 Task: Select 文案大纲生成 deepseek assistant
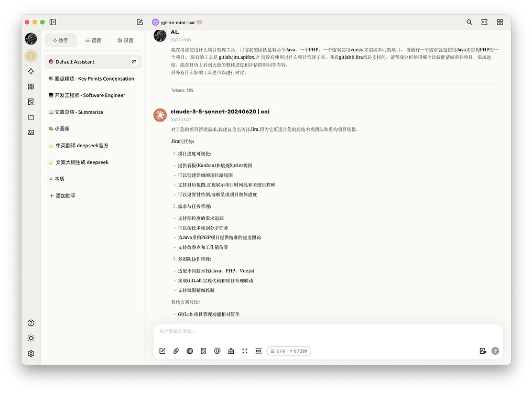(93, 162)
